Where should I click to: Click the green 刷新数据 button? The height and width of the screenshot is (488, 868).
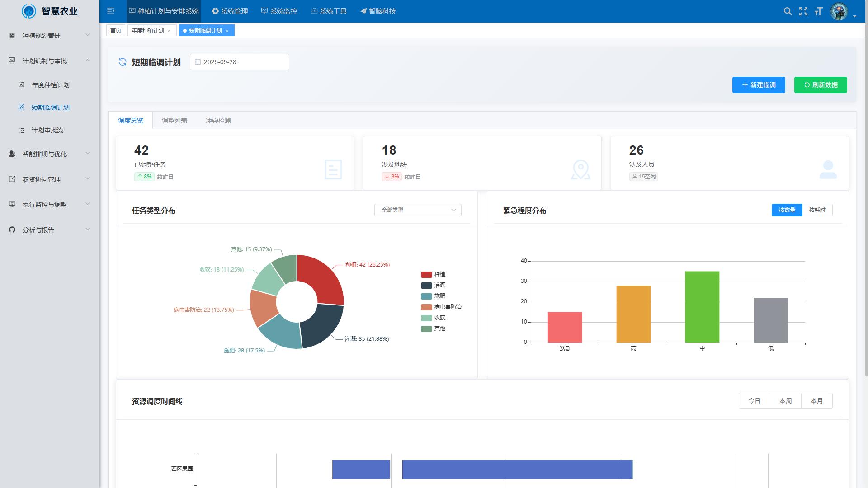click(820, 85)
